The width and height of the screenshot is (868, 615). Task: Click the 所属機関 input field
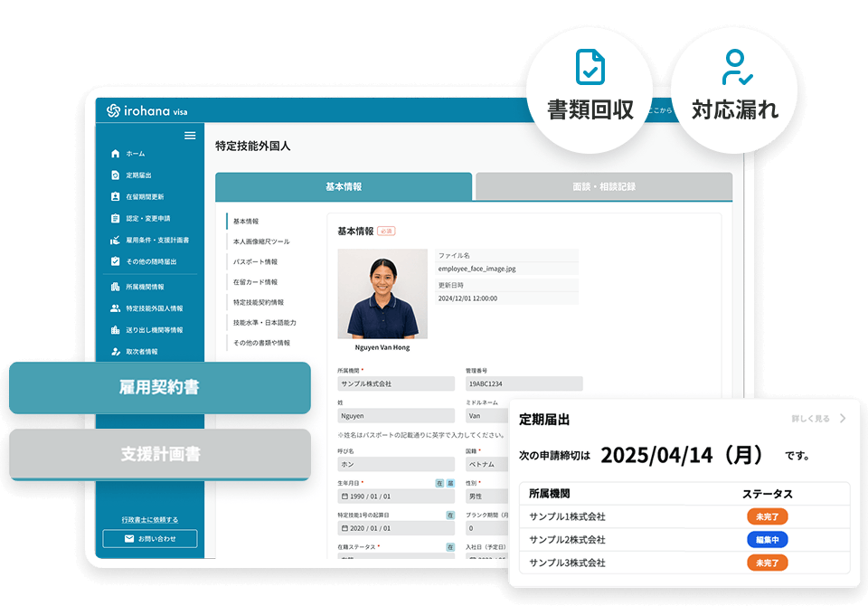click(396, 383)
